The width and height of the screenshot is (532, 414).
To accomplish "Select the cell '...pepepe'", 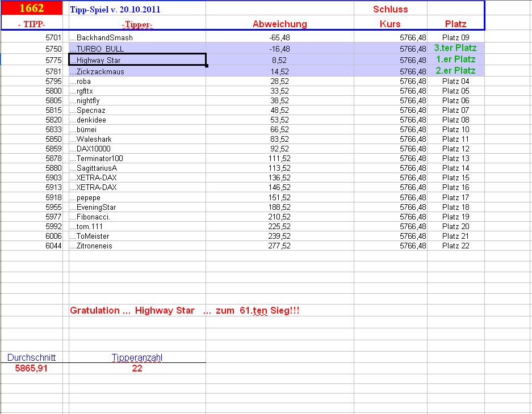I will click(137, 197).
